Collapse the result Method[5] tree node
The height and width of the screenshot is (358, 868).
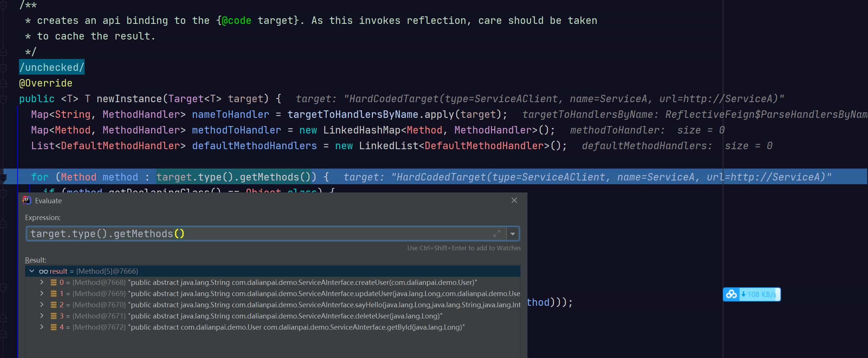point(32,271)
